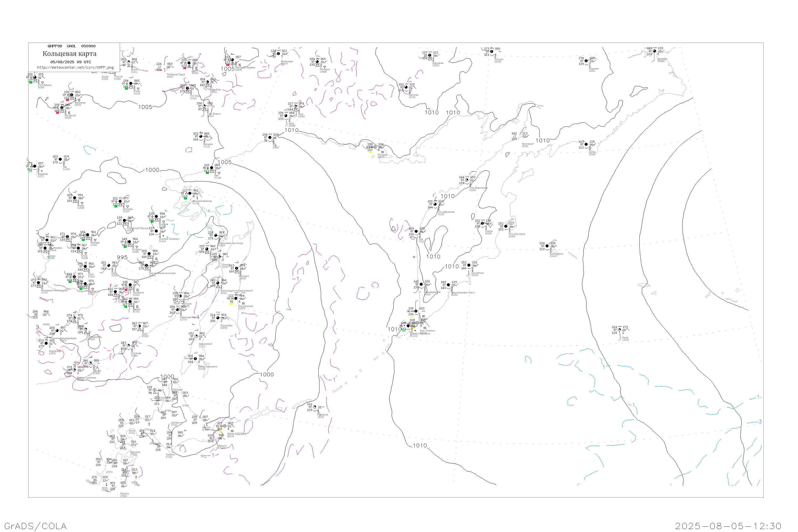Click the Усть-Юдома station symbol
This screenshot has height=532, width=798.
point(204,106)
